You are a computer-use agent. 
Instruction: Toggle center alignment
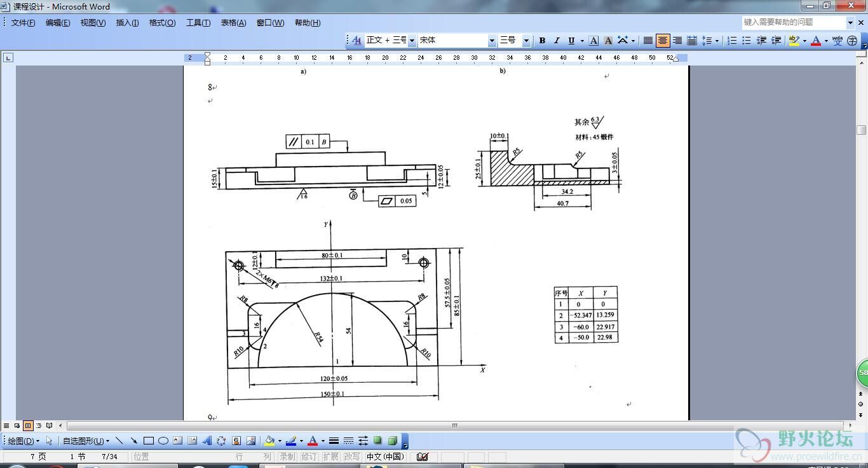(663, 40)
